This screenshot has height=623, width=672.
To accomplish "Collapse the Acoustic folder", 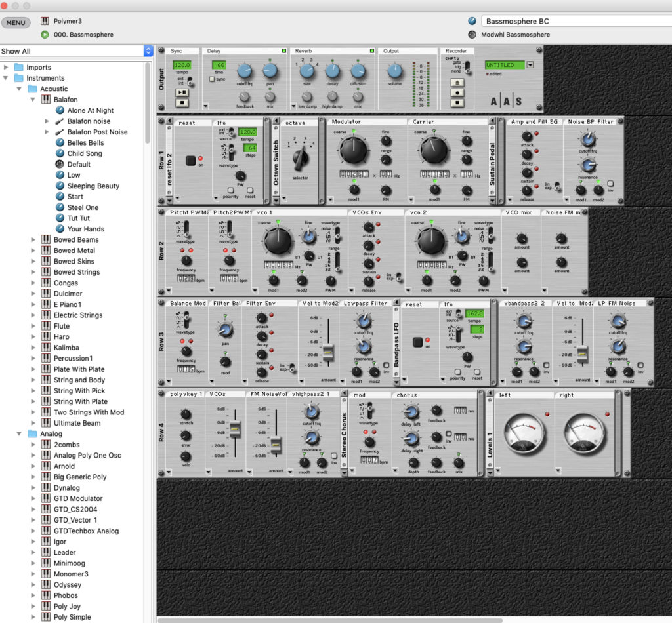I will 20,89.
